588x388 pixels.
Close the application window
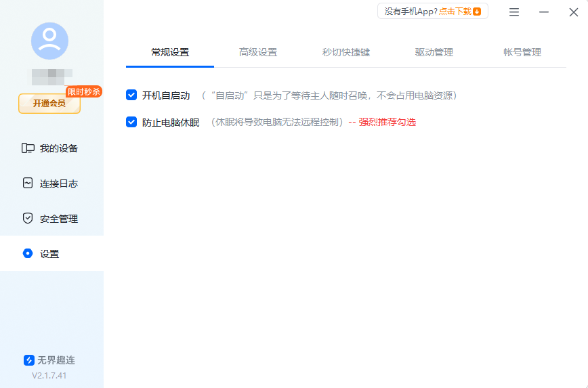pyautogui.click(x=573, y=12)
